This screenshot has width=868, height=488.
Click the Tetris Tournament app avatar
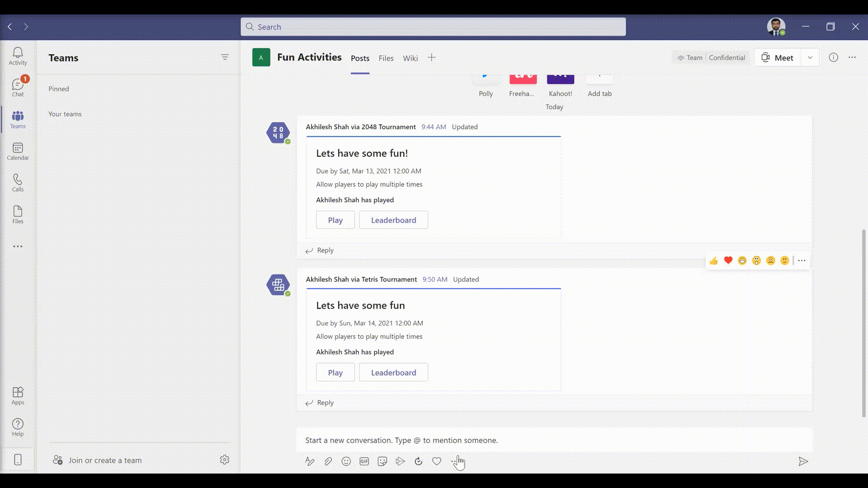pyautogui.click(x=278, y=285)
